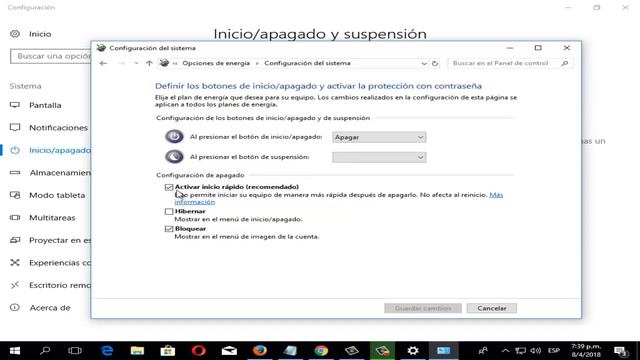
Task: Open File Explorer from the taskbar
Action: pyautogui.click(x=137, y=351)
